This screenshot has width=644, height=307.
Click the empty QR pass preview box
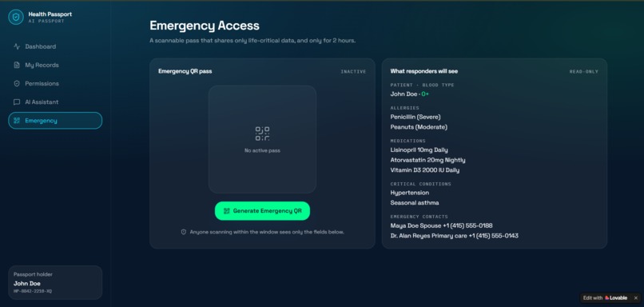coord(262,139)
